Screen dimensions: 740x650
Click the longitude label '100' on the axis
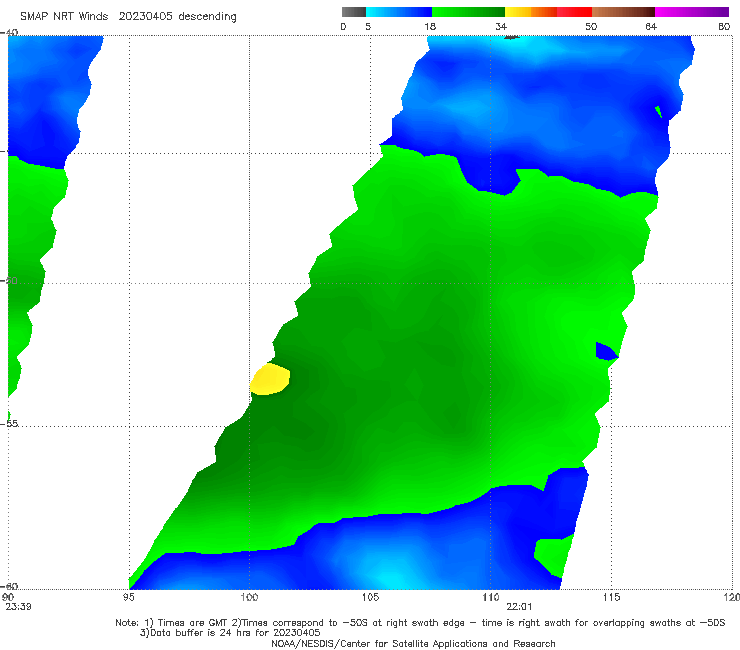point(249,598)
